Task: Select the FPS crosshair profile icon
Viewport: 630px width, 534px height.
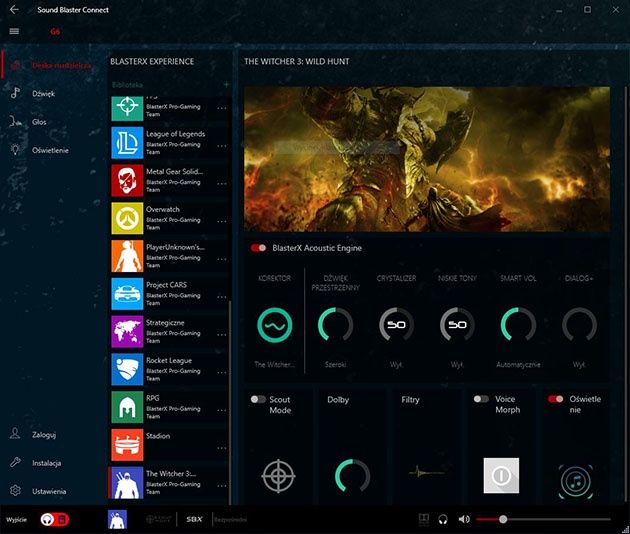Action: (127, 108)
